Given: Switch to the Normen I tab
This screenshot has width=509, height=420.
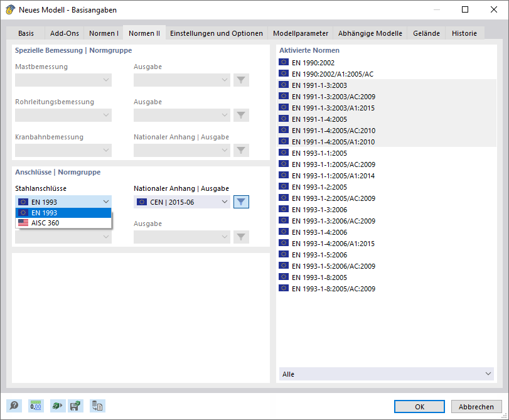Looking at the screenshot, I should [x=104, y=33].
